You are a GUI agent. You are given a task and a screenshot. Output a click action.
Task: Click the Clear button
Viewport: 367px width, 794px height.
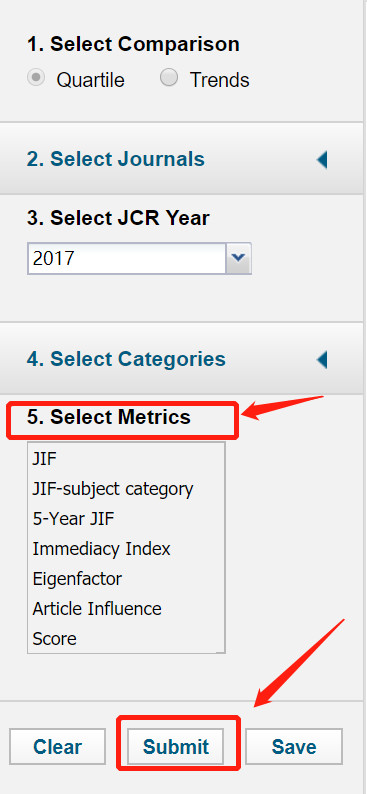coord(57,746)
